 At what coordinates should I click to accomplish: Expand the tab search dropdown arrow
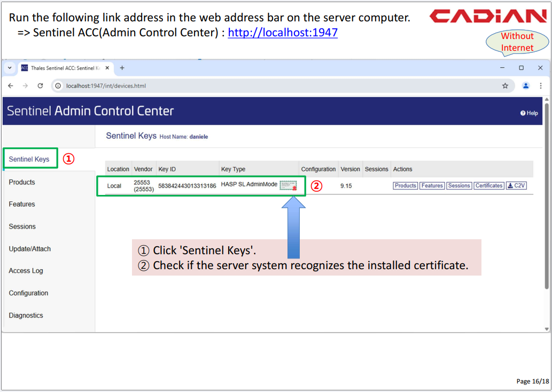point(10,68)
